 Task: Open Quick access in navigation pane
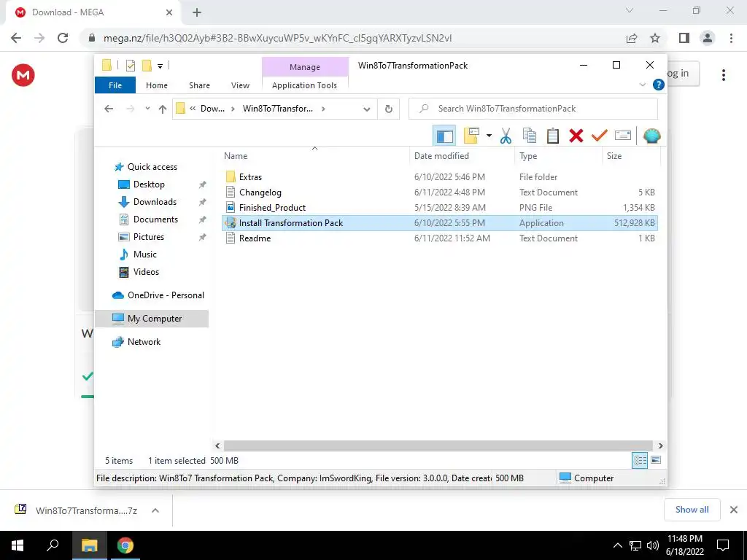pyautogui.click(x=152, y=167)
